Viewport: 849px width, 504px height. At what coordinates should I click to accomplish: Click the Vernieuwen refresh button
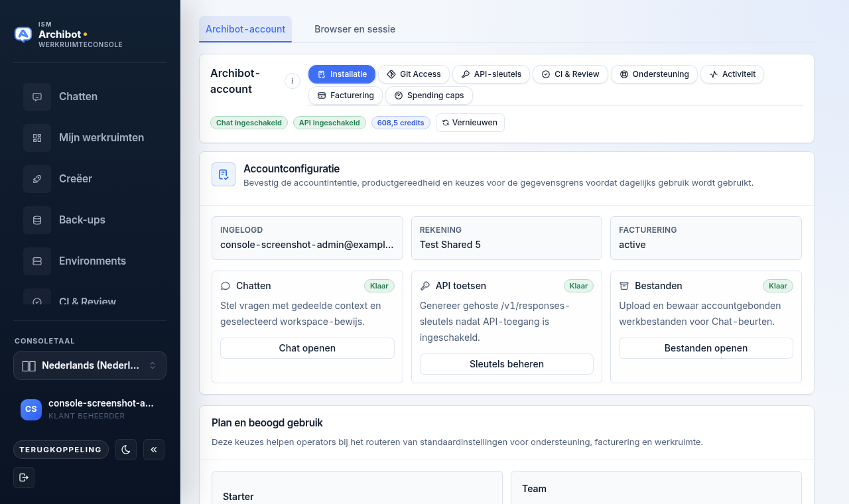coord(470,123)
